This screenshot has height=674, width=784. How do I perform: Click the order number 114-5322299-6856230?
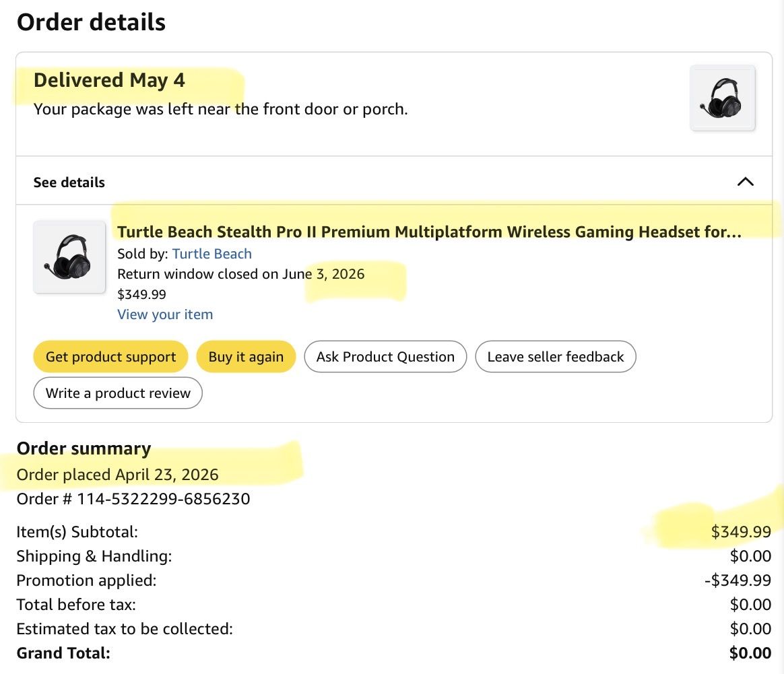pyautogui.click(x=164, y=499)
